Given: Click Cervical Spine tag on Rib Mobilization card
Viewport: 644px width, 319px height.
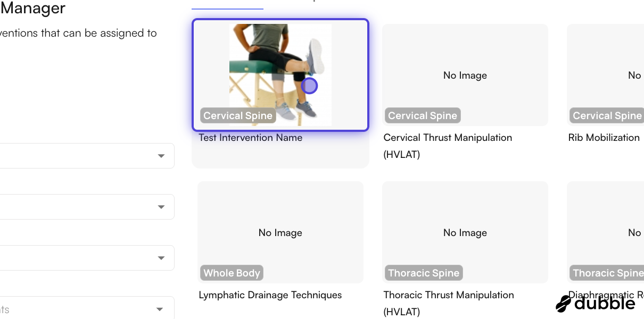Looking at the screenshot, I should [x=607, y=115].
